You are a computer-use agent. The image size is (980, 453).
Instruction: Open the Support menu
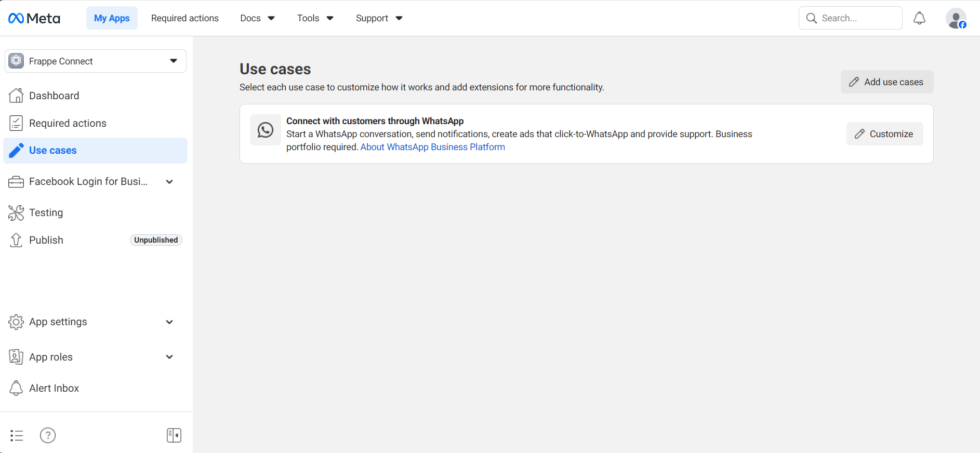click(x=379, y=18)
